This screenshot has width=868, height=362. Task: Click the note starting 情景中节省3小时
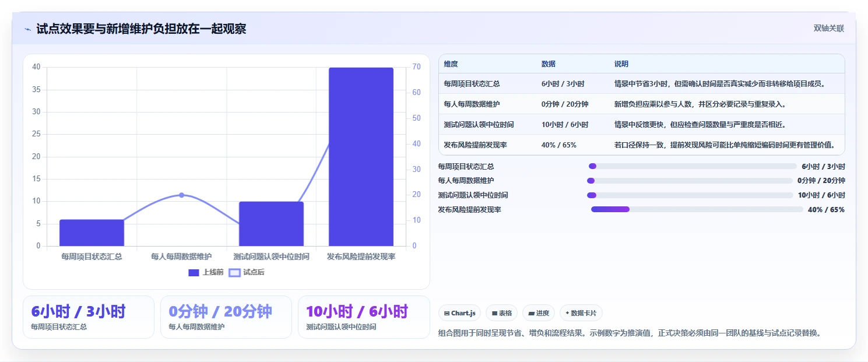[720, 84]
